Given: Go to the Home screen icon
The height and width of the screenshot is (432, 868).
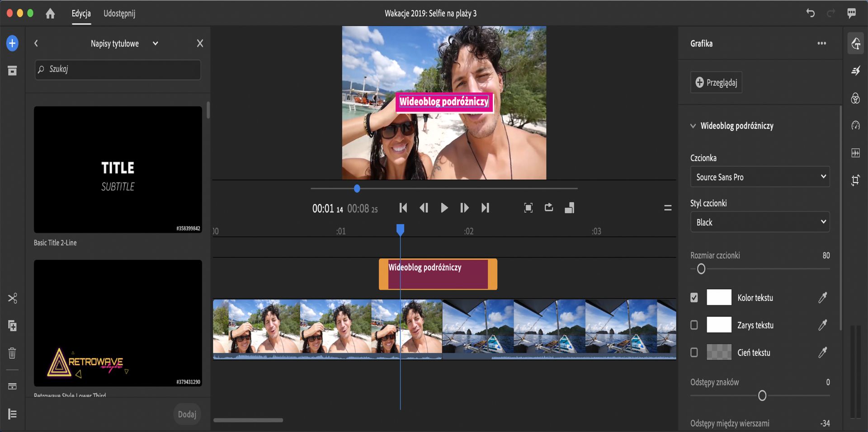Looking at the screenshot, I should (50, 14).
